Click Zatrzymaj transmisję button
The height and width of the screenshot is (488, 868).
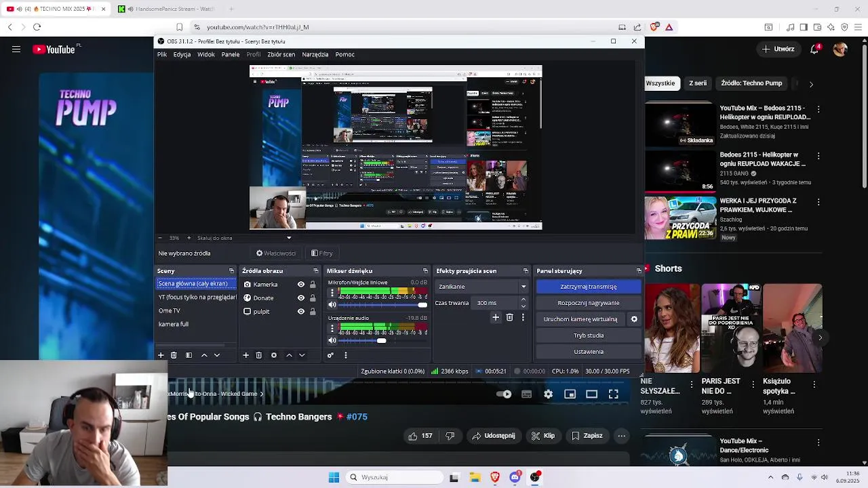click(x=589, y=287)
